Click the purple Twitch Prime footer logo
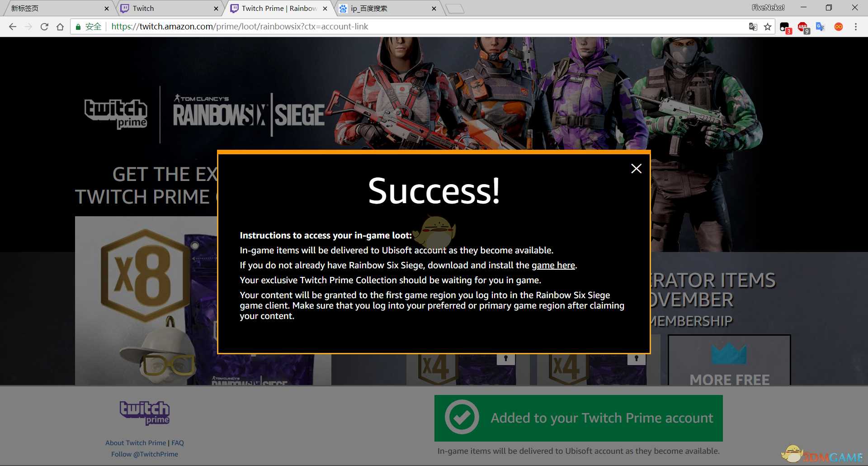 (145, 413)
